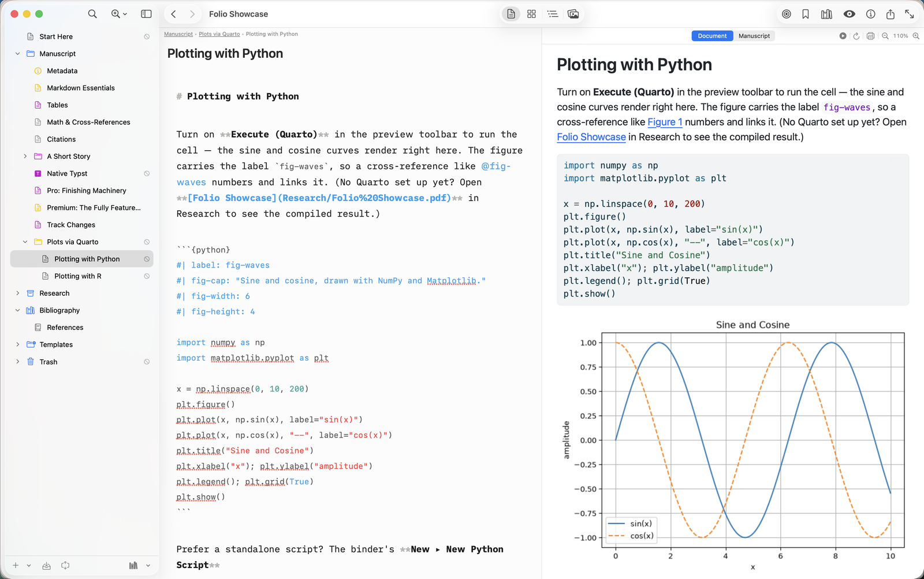Collapse the Plots via Quarto folder
Image resolution: width=924 pixels, height=579 pixels.
point(25,242)
